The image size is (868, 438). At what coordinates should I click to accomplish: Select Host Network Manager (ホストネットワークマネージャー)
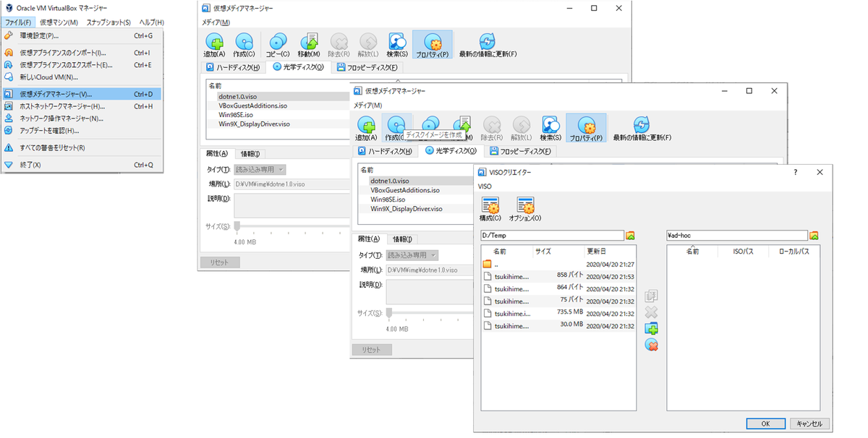point(82,106)
